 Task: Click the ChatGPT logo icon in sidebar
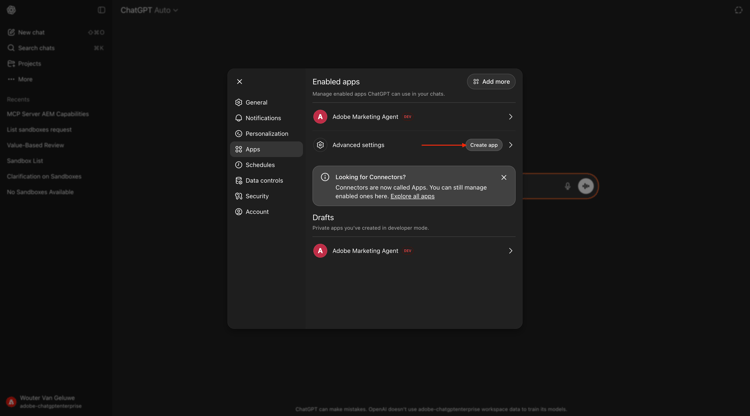11,10
